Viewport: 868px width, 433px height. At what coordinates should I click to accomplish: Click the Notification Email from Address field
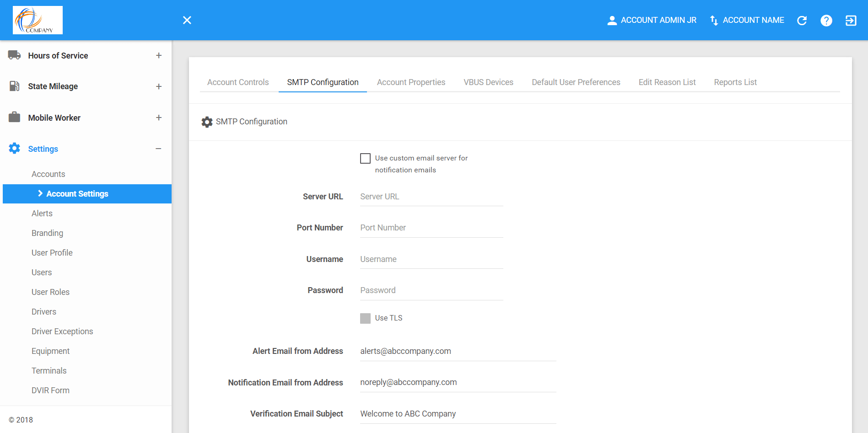click(458, 382)
